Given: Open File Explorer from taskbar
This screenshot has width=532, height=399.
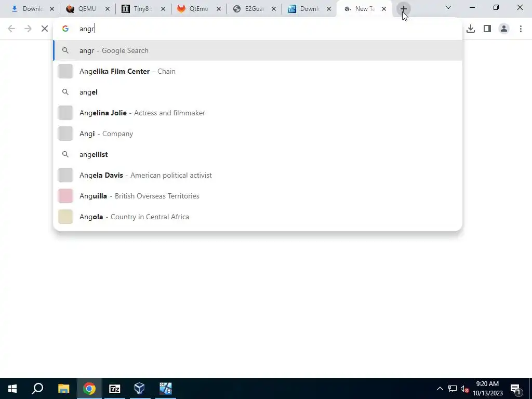Looking at the screenshot, I should click(63, 389).
